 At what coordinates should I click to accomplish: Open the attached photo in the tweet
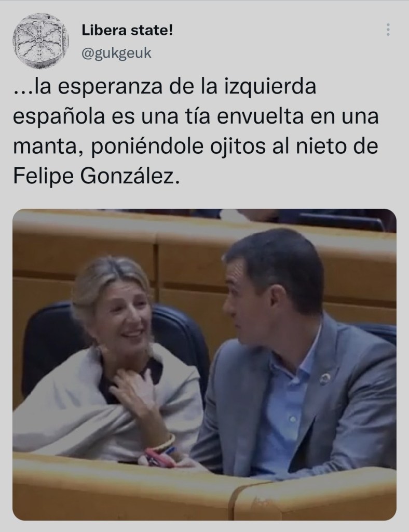pos(204,364)
